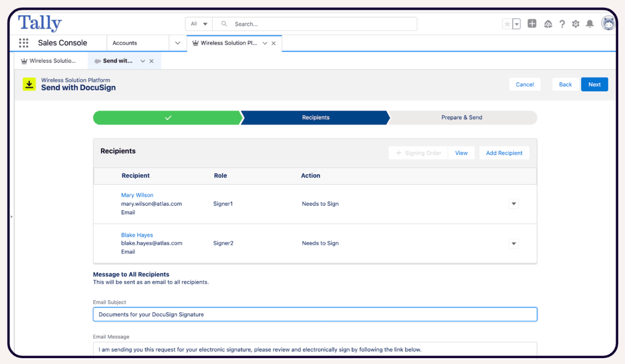Open the setup gear icon

point(576,24)
